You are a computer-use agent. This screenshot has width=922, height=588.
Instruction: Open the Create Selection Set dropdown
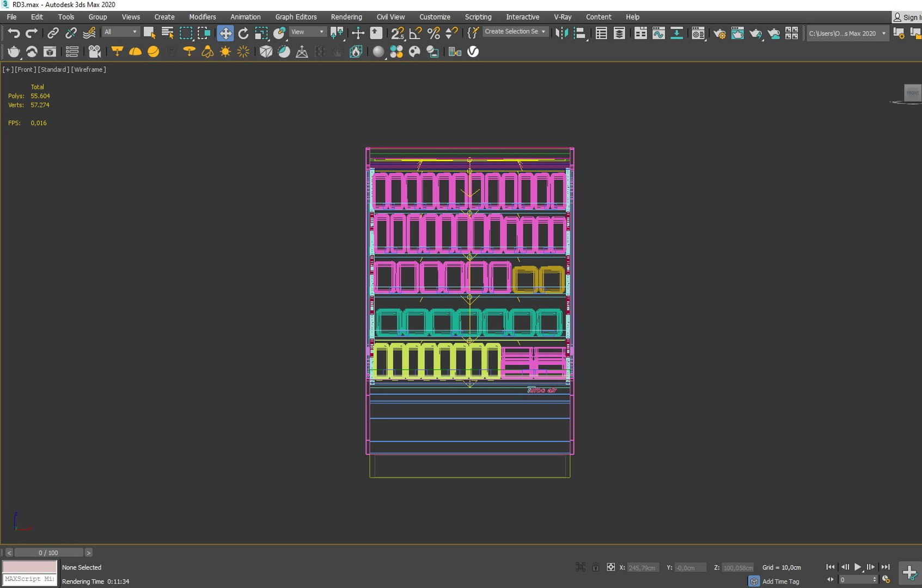pyautogui.click(x=515, y=32)
